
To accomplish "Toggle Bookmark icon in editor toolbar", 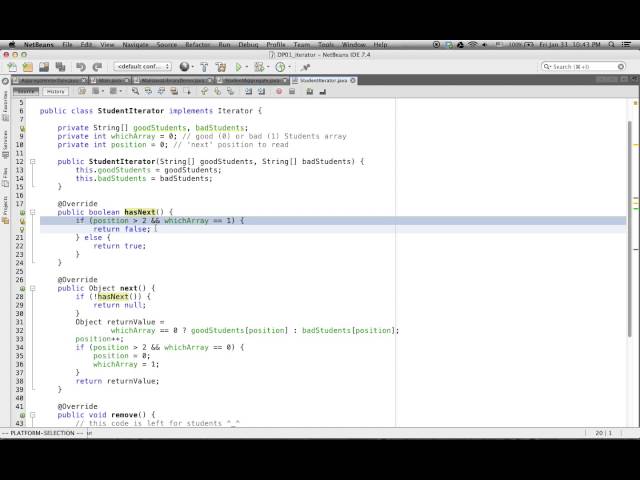I will pyautogui.click(x=230, y=91).
